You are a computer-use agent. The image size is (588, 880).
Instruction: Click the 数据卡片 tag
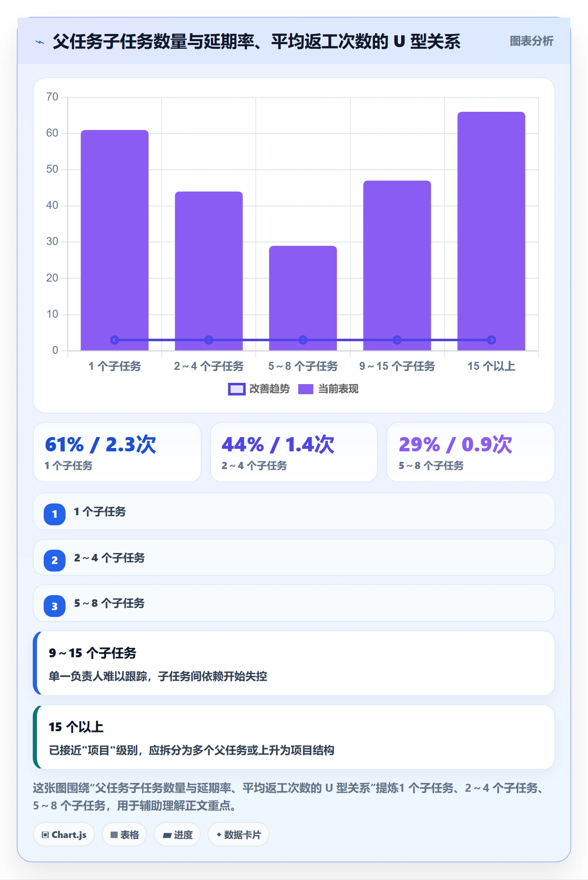coord(239,835)
